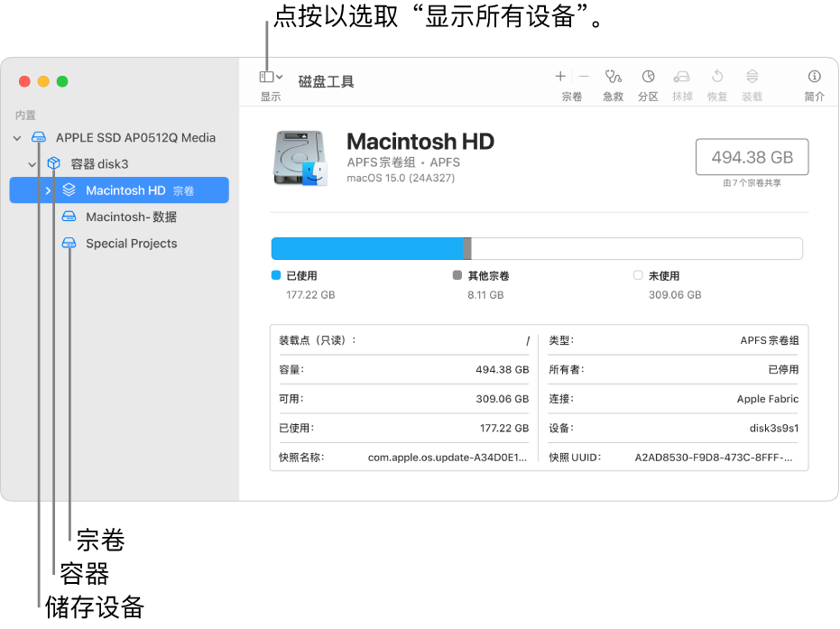This screenshot has width=840, height=629.
Task: Click the 恢复 restore icon
Action: [x=716, y=77]
